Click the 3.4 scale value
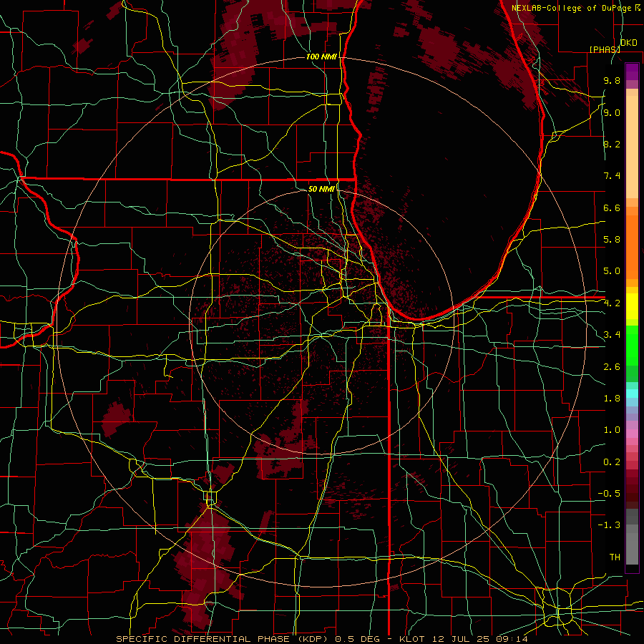 point(612,335)
